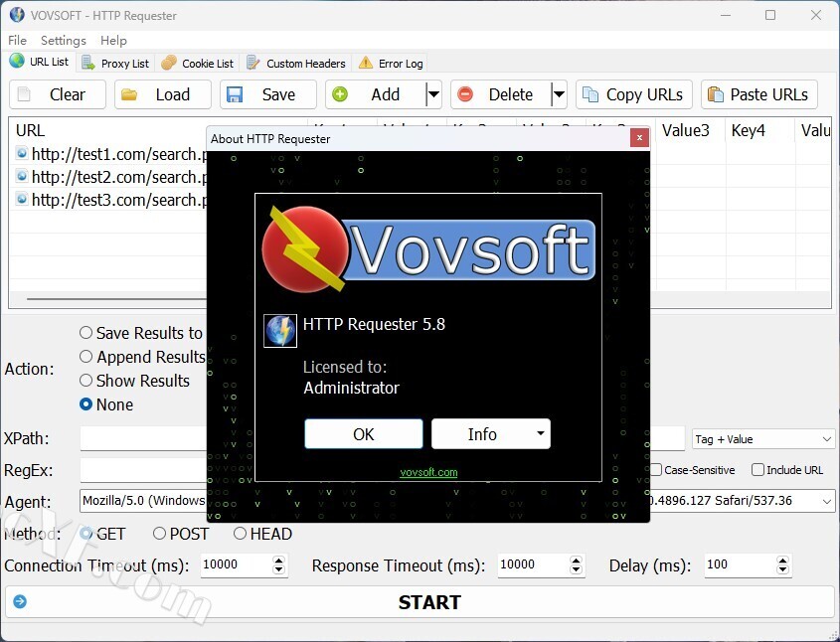Click the Paste URLs clipboard icon
Viewport: 840px width, 642px height.
click(716, 94)
